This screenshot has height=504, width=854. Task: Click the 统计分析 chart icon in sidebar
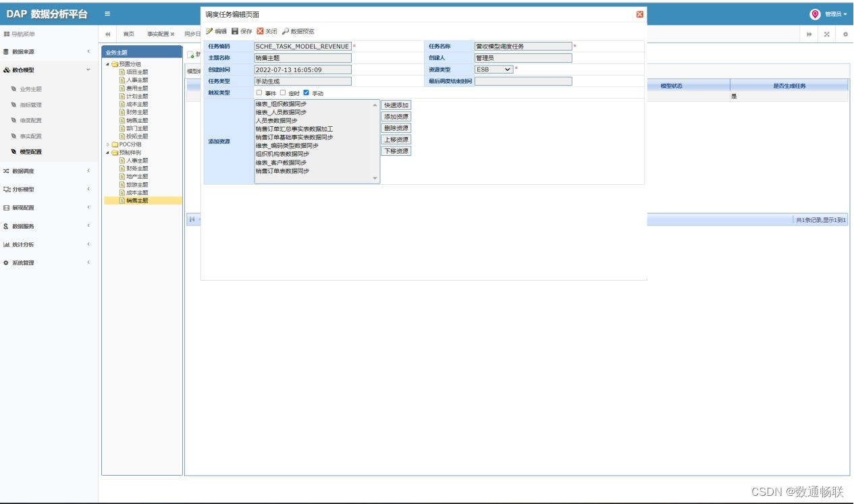point(6,244)
